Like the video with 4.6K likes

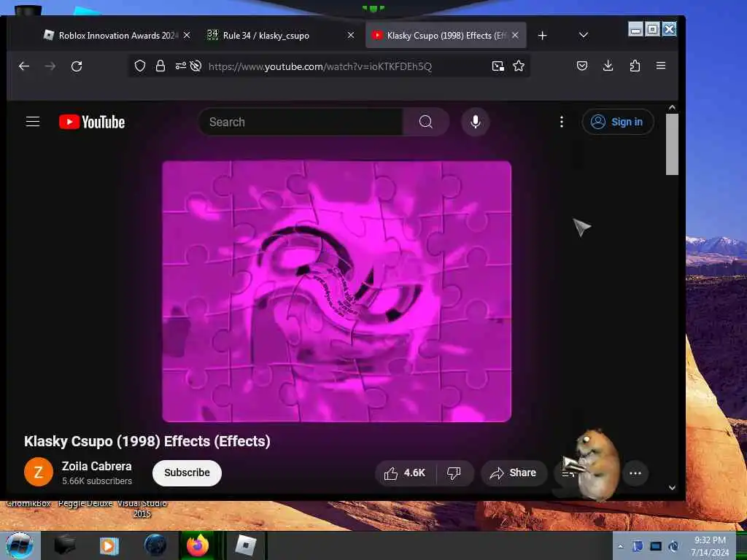406,472
